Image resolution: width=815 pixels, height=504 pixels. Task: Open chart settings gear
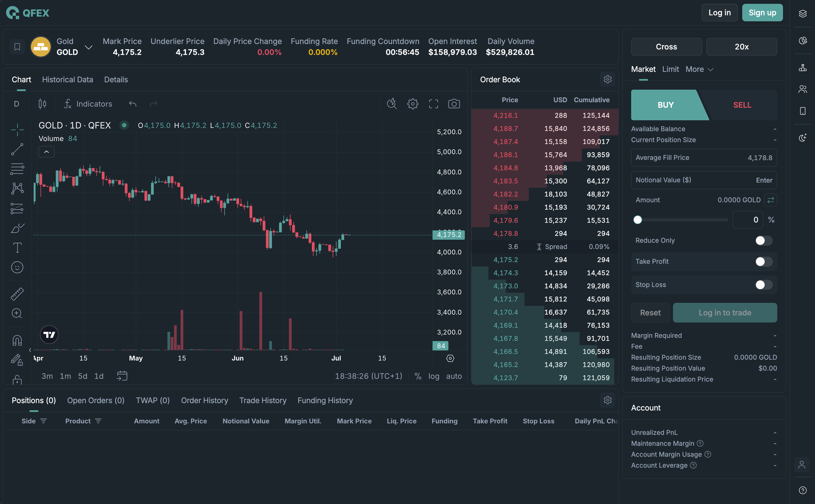point(413,104)
